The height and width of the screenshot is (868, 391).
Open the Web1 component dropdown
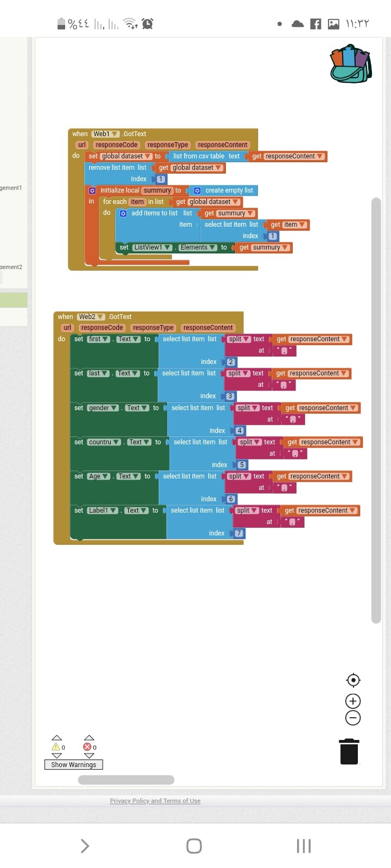pos(105,134)
